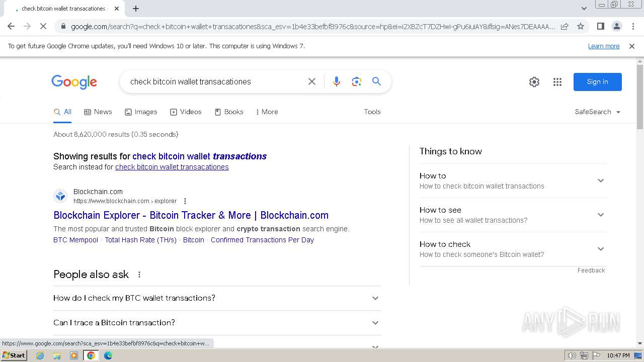Click the Chrome address bar URL
Screen dimensions: 644x362
(312, 26)
